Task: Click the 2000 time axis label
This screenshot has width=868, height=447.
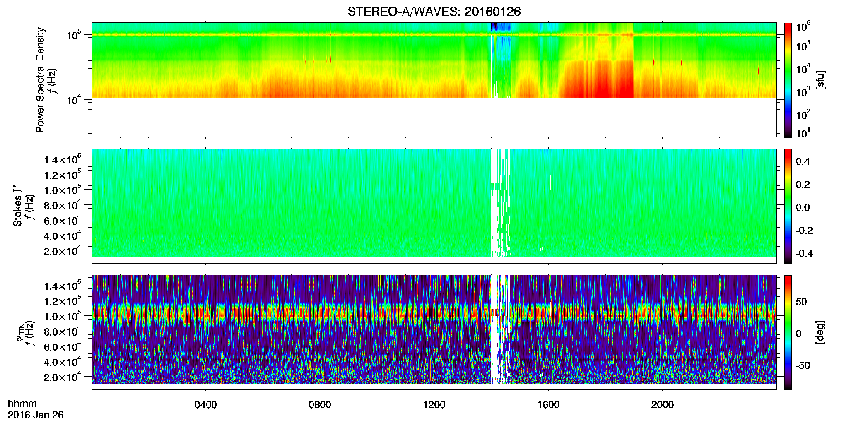Action: (662, 405)
